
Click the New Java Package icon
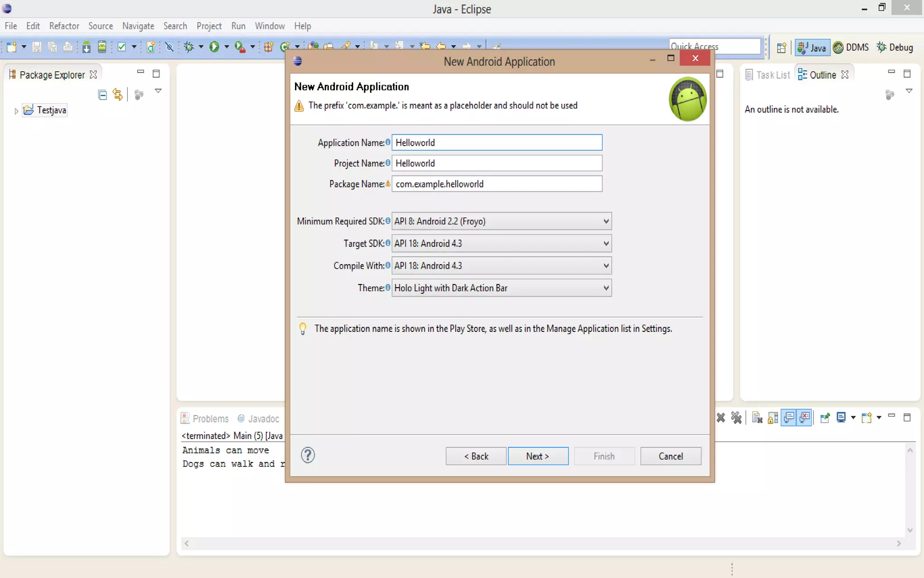[269, 47]
